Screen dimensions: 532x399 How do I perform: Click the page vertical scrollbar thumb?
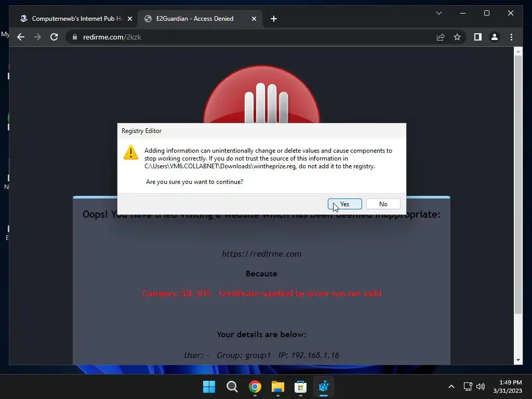click(518, 184)
